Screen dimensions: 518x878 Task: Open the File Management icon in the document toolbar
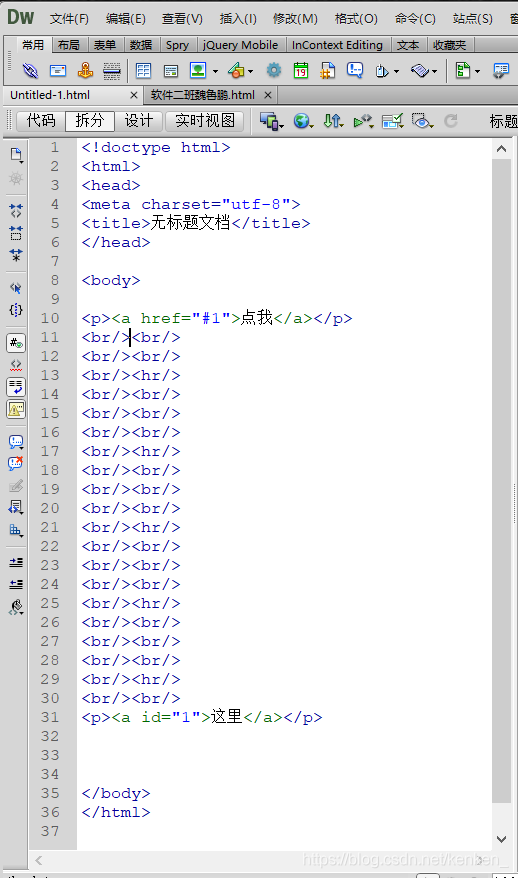point(332,120)
